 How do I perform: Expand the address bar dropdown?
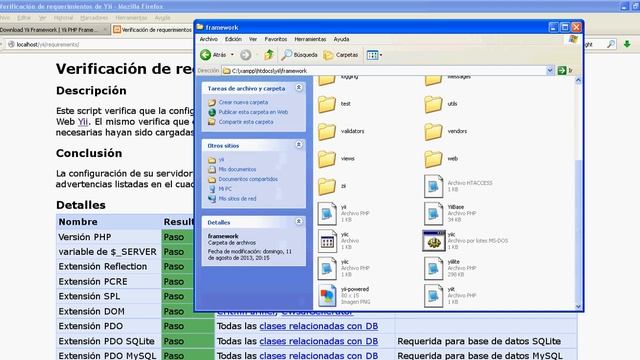[x=550, y=71]
